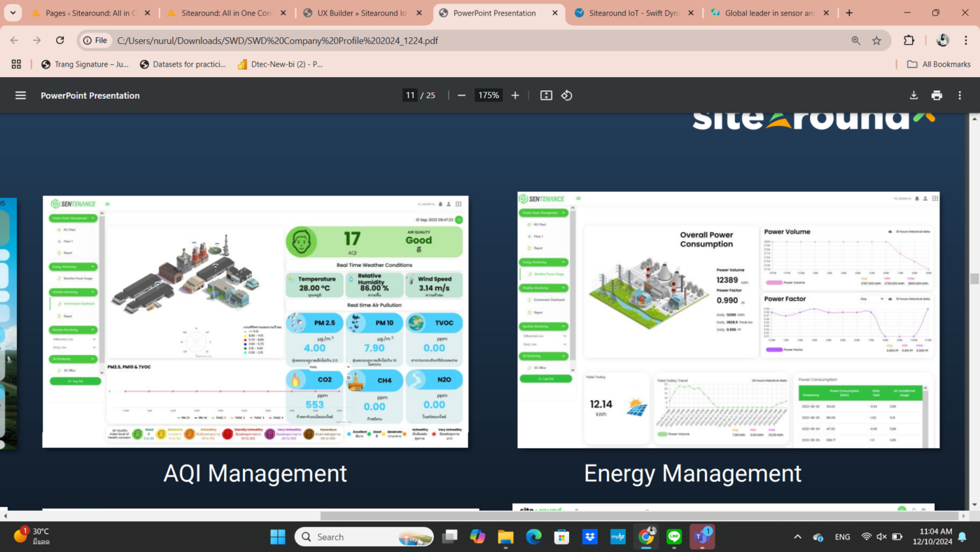Toggle the Sentenance sidebar hamburger menu
Screen dimensions: 980x552
click(x=106, y=205)
